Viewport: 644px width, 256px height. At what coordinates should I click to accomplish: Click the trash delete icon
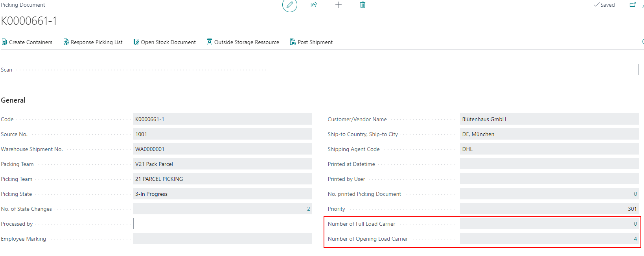[362, 5]
